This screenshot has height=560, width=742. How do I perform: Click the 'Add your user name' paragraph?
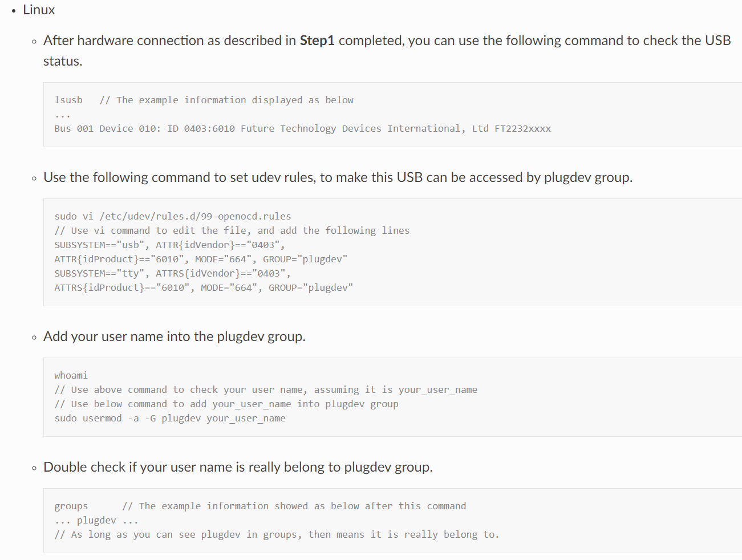tap(175, 336)
